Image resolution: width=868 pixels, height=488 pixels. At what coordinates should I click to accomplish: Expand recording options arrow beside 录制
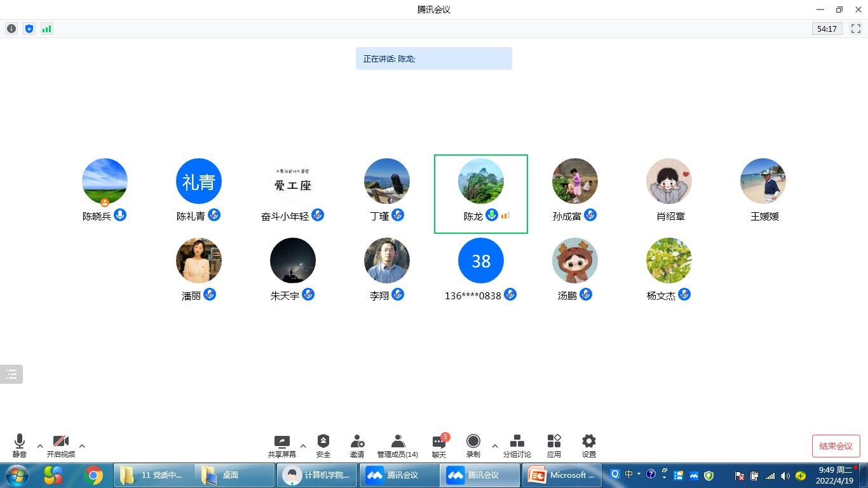(495, 446)
